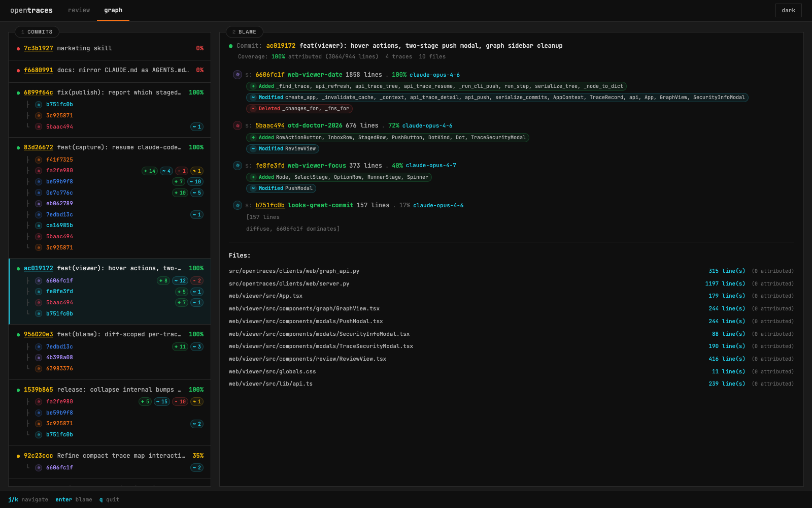Viewport: 812px width, 508px height.
Task: Select the graph tab
Action: pyautogui.click(x=113, y=10)
